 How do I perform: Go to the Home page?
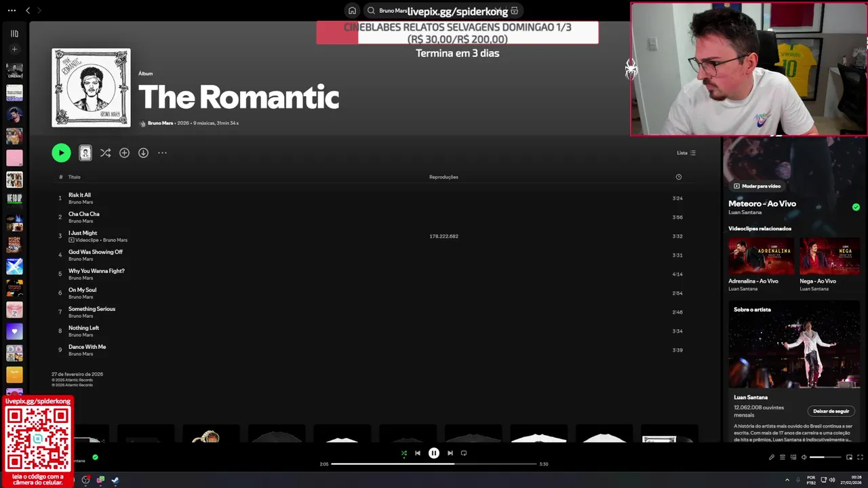(352, 11)
